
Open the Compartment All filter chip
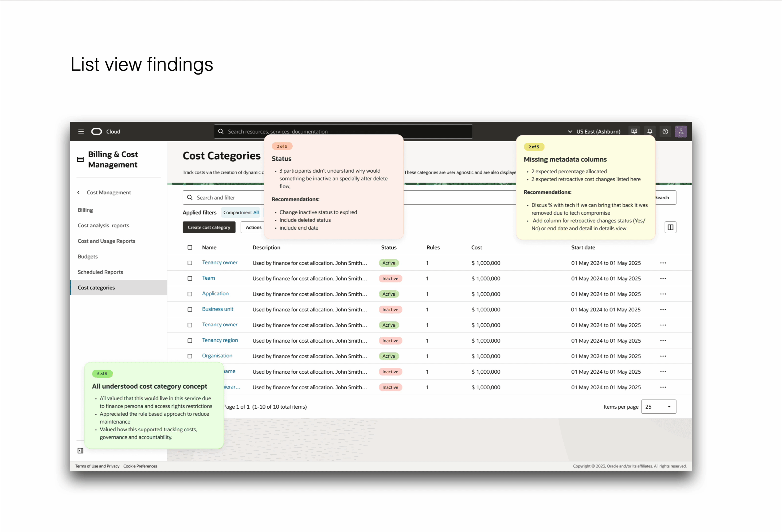[x=241, y=213]
